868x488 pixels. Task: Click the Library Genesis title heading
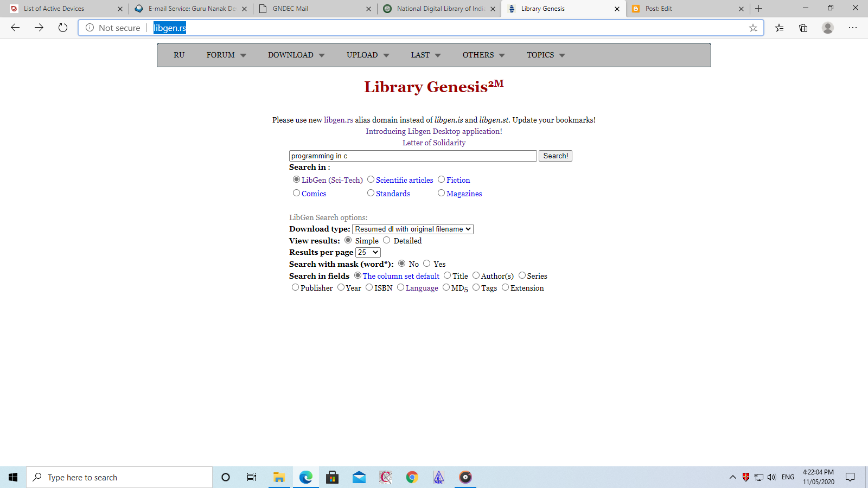[434, 86]
